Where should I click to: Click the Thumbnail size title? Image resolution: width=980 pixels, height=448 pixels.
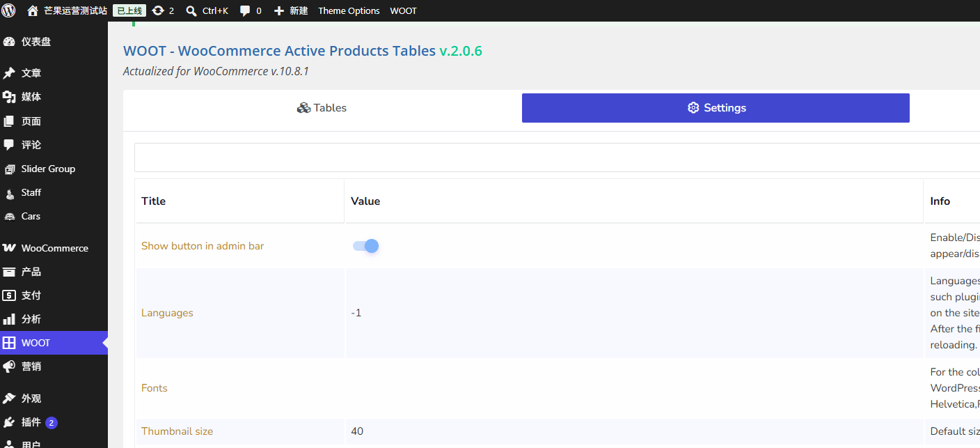177,431
